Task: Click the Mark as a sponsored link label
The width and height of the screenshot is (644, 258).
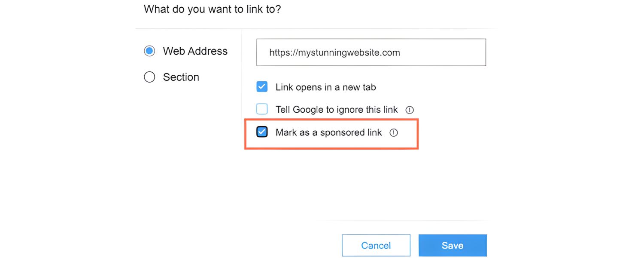Action: pyautogui.click(x=328, y=132)
